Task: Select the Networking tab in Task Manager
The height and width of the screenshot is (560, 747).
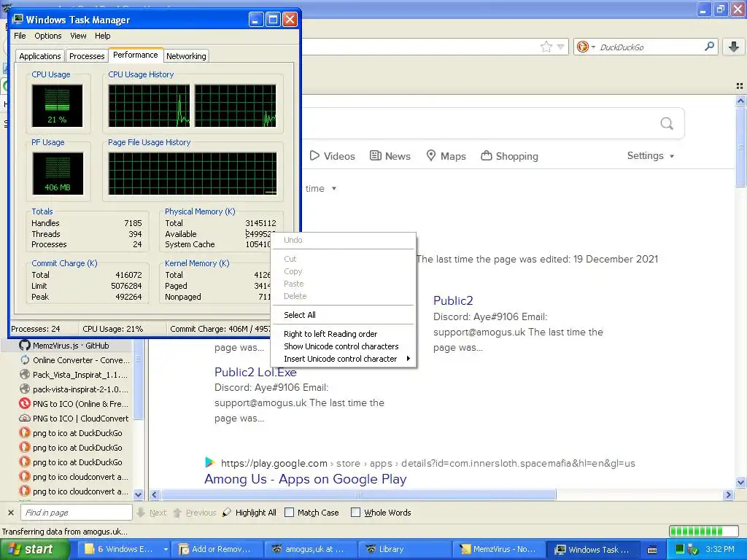Action: click(x=186, y=56)
